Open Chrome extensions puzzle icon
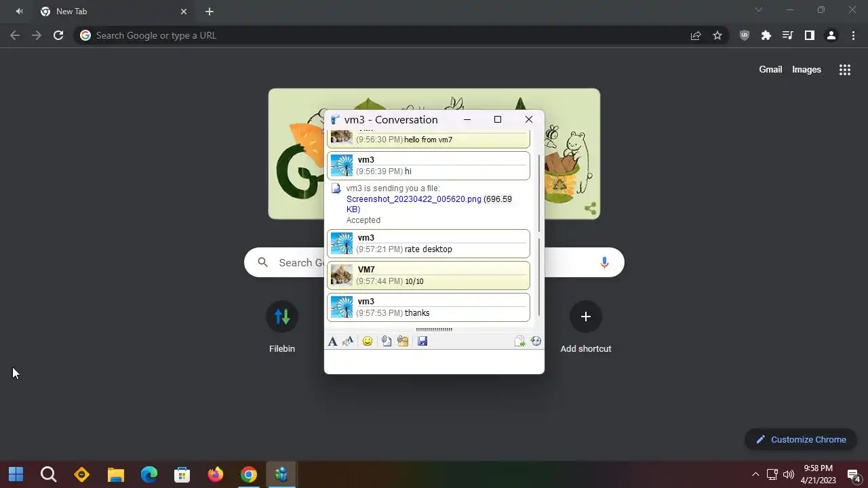Viewport: 868px width, 488px height. point(766,35)
